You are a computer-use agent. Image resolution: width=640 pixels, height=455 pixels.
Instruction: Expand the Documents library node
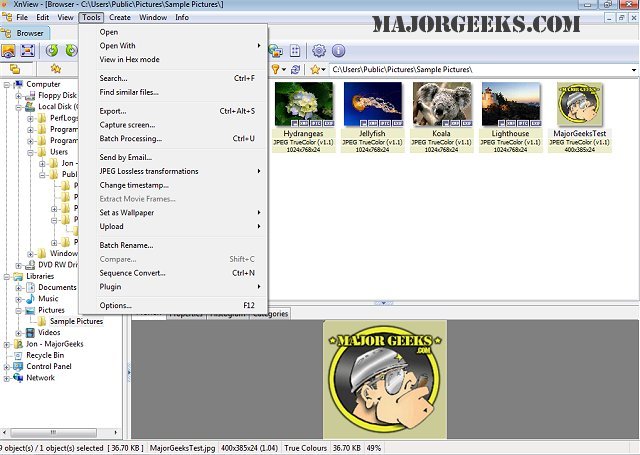18,287
